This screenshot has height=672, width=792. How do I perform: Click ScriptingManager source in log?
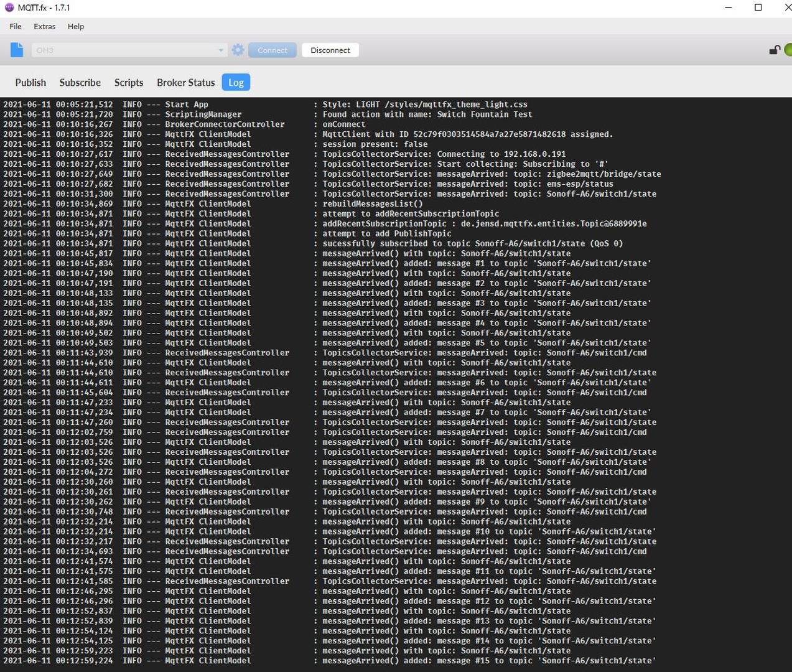[203, 114]
